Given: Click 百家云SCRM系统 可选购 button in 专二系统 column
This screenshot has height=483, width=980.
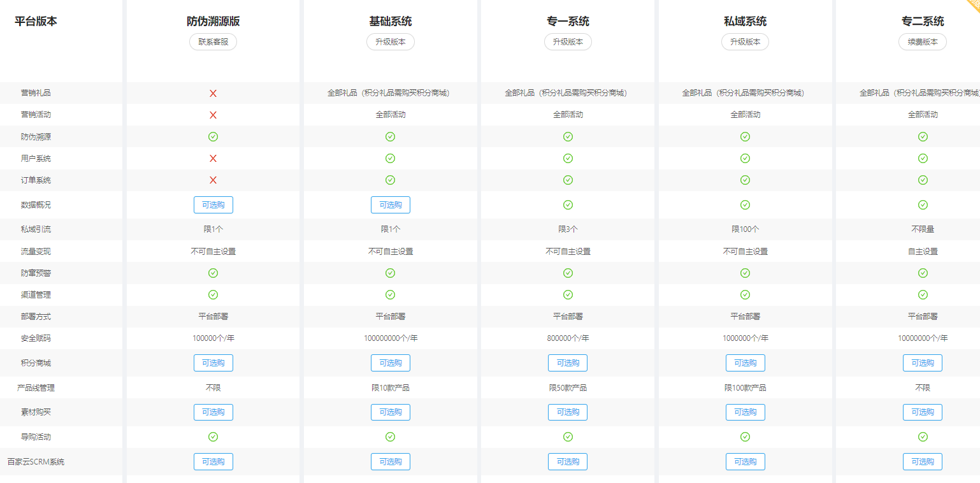Looking at the screenshot, I should pos(923,461).
